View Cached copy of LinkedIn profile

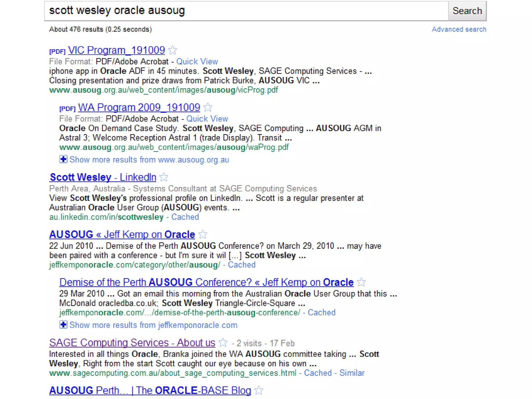[x=185, y=217]
